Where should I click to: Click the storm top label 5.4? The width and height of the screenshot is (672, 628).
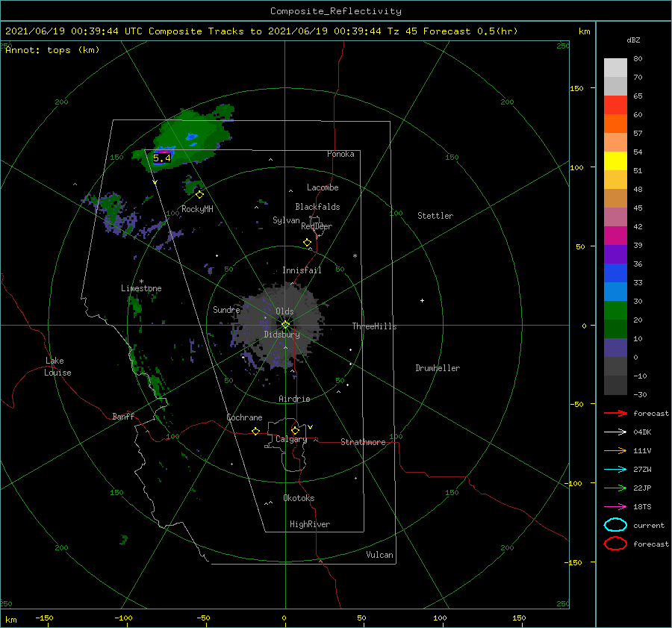point(162,158)
